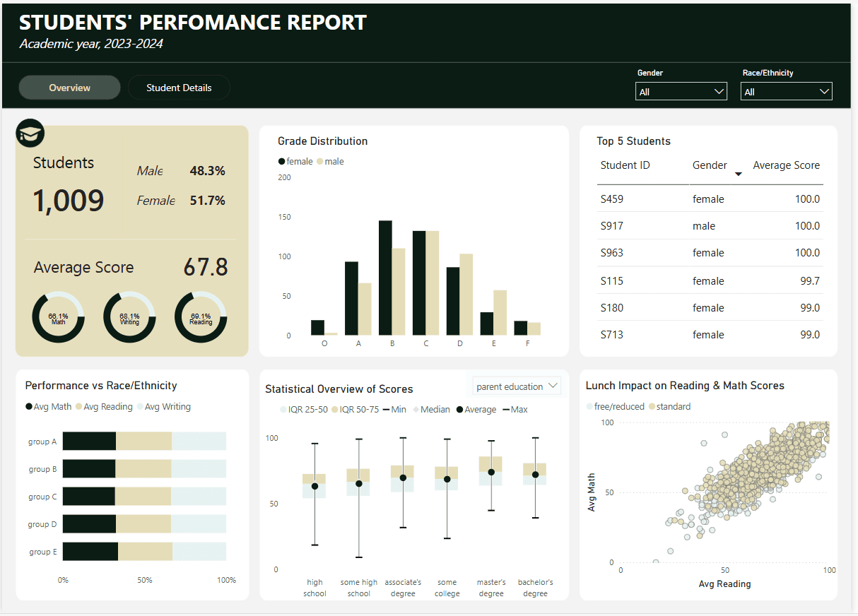Click the Average legend dot in Statistical Overview

[461, 410]
